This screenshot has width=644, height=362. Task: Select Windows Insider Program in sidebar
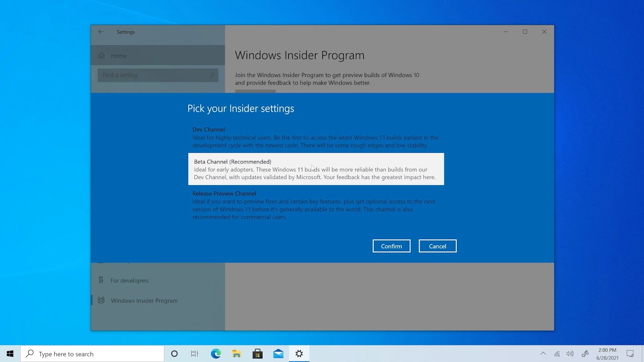tap(157, 300)
